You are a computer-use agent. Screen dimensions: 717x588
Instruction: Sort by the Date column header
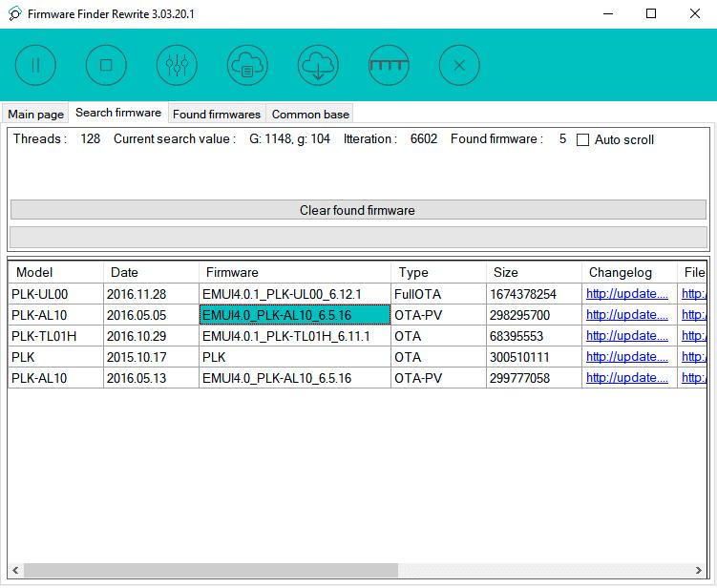pos(152,272)
